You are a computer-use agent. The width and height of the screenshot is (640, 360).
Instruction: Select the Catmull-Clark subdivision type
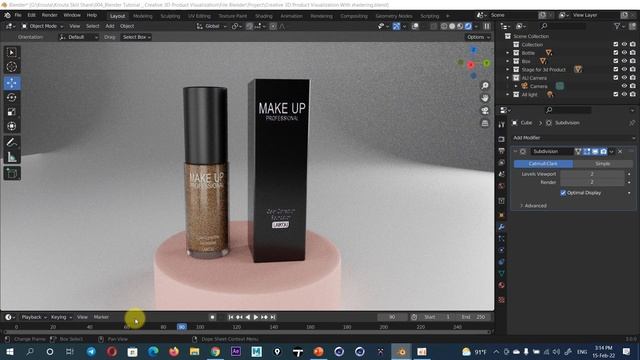coord(543,164)
